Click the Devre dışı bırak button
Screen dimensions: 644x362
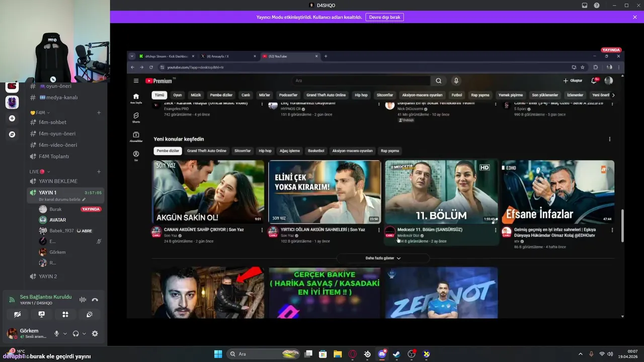coord(384,17)
